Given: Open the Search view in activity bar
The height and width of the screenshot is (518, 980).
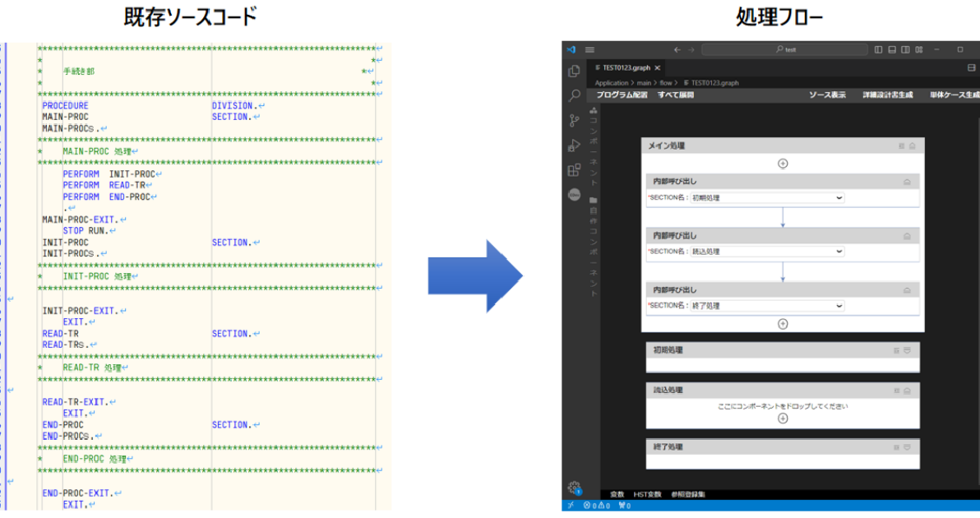Looking at the screenshot, I should click(574, 96).
